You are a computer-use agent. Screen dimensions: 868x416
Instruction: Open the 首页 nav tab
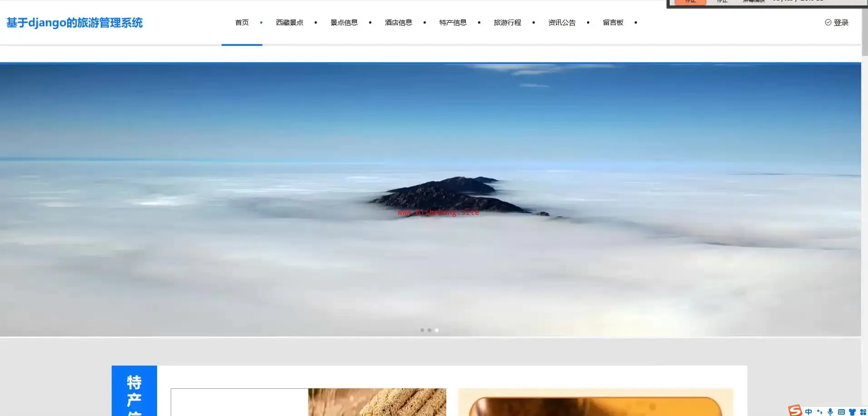pyautogui.click(x=242, y=22)
